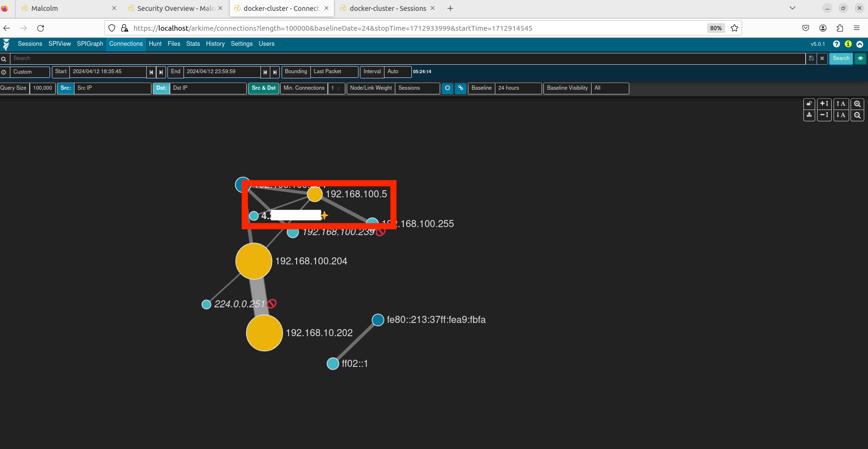868x449 pixels.
Task: Zoom out of the connections graph
Action: click(857, 115)
